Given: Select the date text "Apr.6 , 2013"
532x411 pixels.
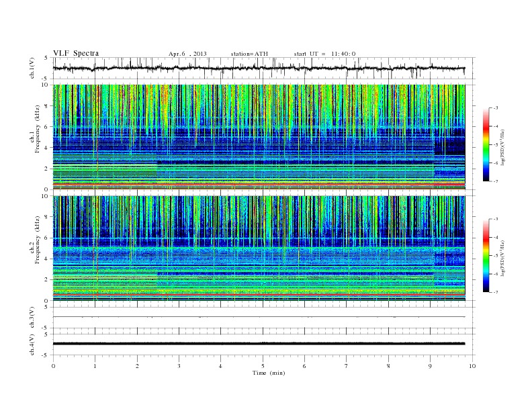Looking at the screenshot, I should 187,54.
